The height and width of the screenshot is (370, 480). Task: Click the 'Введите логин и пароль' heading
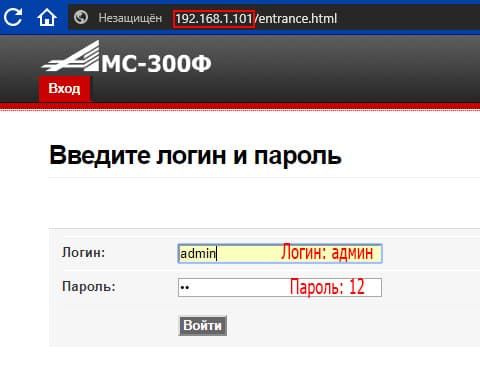[195, 155]
